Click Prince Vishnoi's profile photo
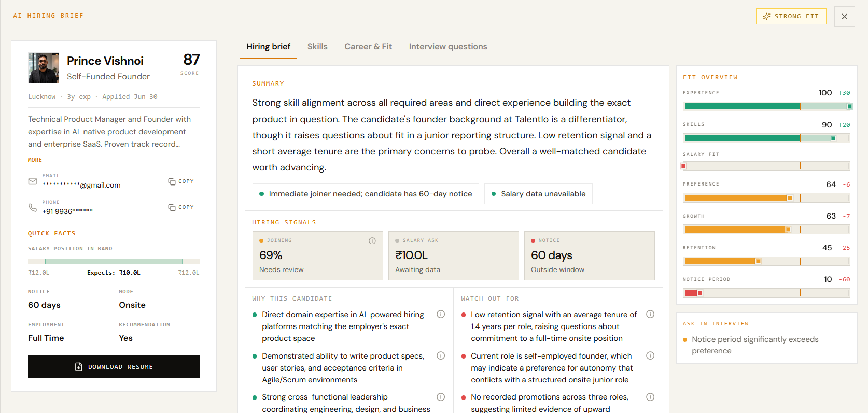The width and height of the screenshot is (868, 413). point(44,68)
